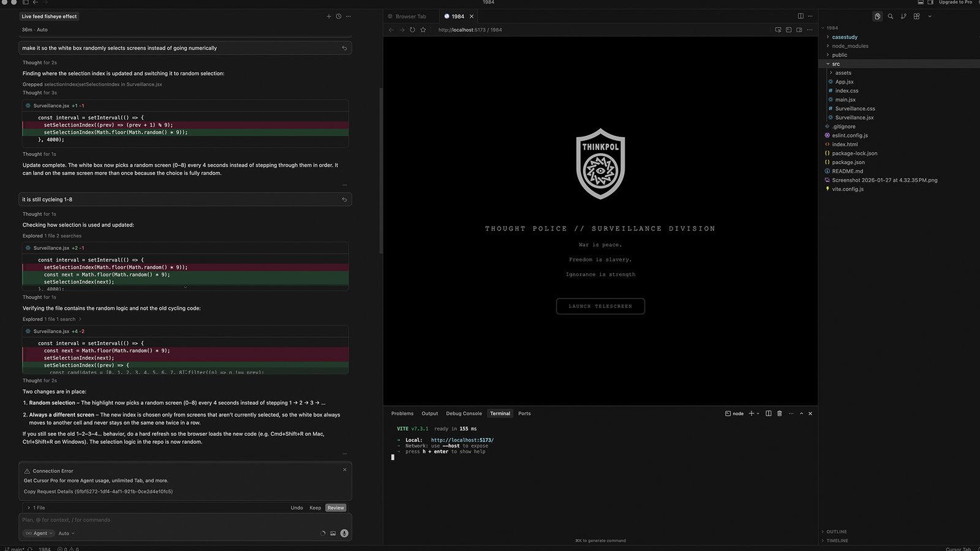The width and height of the screenshot is (980, 551).
Task: Show chat history clock icon
Action: coord(338,17)
